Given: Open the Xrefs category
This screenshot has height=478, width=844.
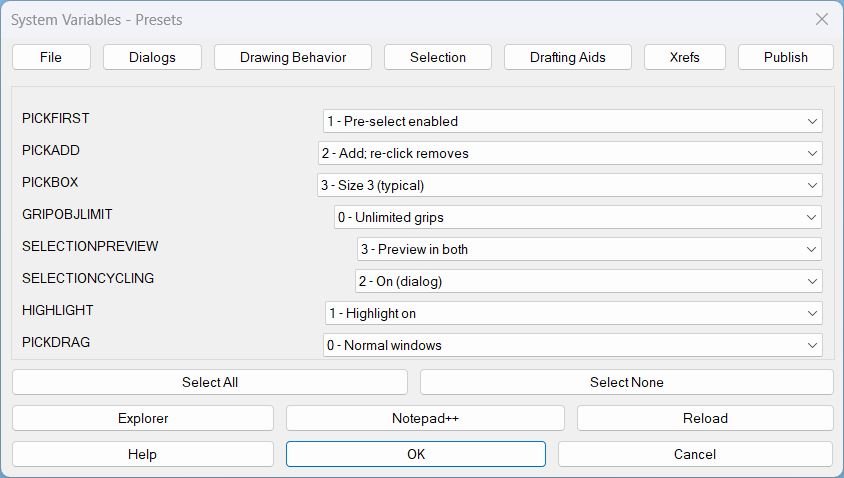Looking at the screenshot, I should [685, 57].
